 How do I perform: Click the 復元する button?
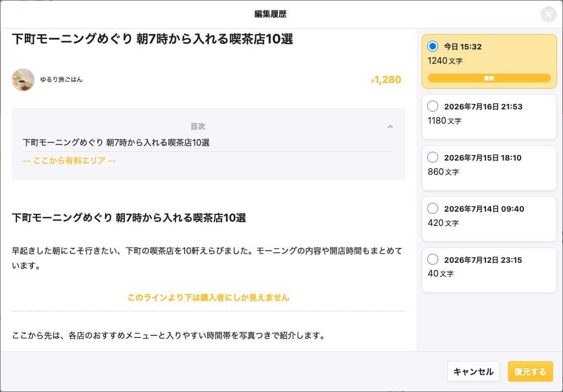coord(530,372)
